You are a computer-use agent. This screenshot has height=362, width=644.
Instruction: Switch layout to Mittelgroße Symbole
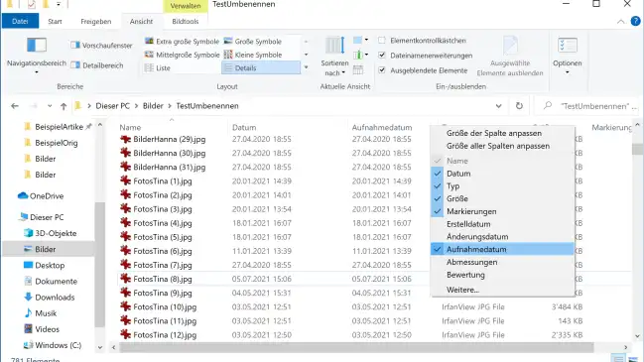[182, 55]
